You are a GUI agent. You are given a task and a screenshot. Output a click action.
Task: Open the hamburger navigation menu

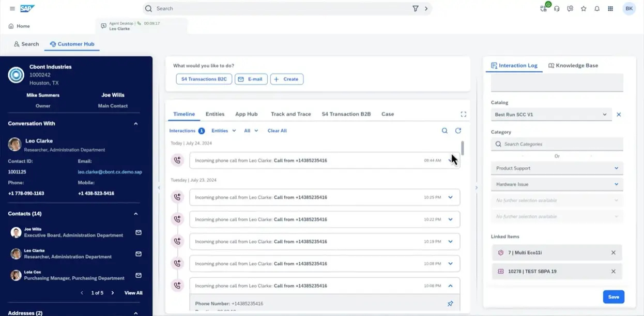[12, 9]
